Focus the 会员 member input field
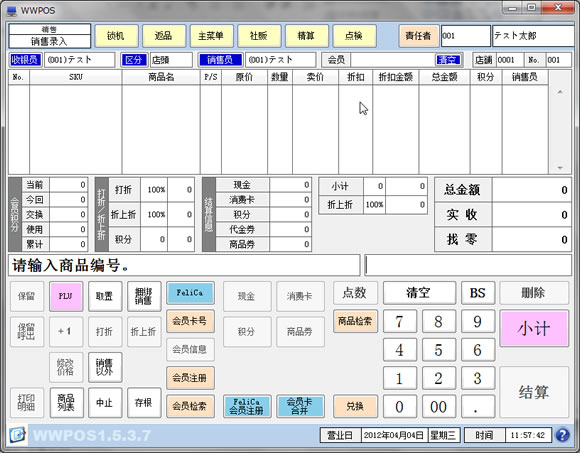 [x=393, y=60]
